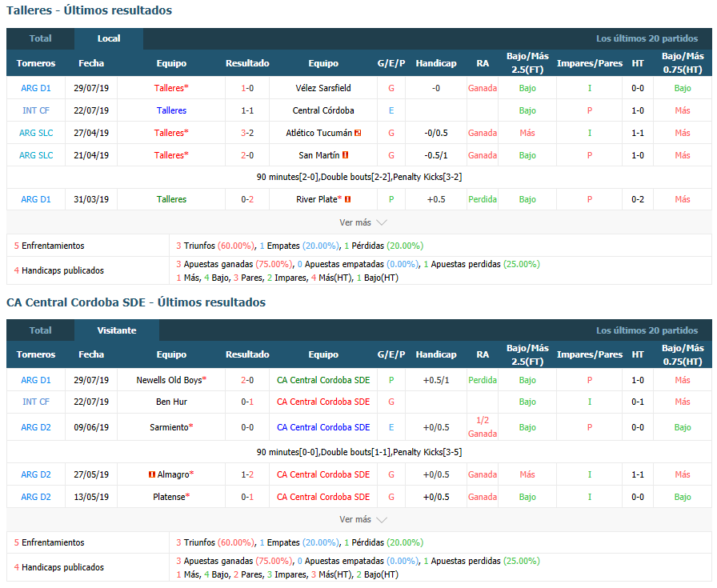Click Almagro team name
The width and height of the screenshot is (717, 588).
coord(173,474)
